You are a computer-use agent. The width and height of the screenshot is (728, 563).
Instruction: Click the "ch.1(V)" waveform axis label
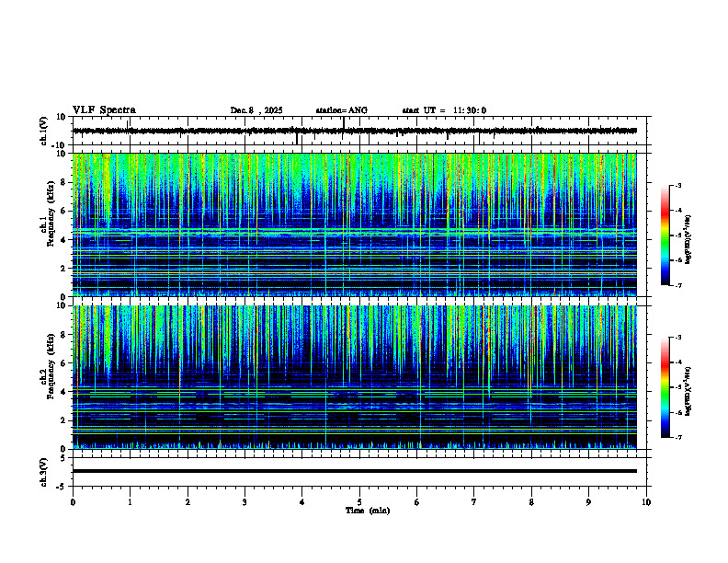point(43,131)
